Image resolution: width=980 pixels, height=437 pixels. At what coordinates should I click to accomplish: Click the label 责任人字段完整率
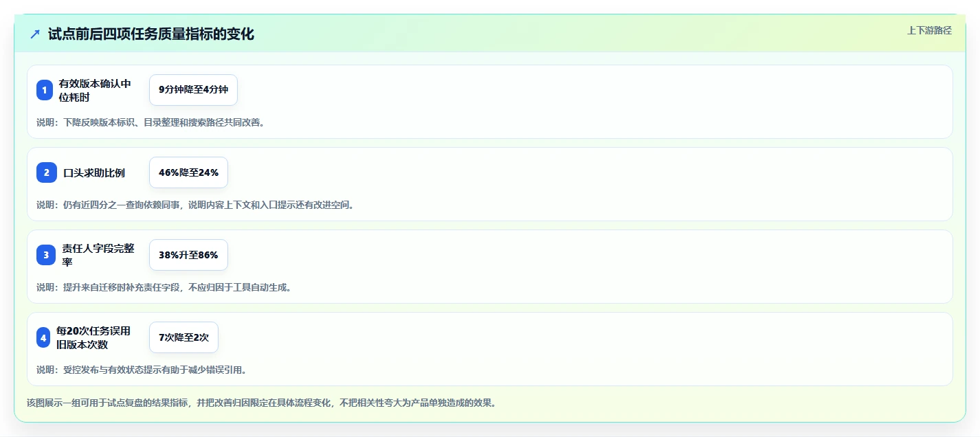click(x=98, y=255)
